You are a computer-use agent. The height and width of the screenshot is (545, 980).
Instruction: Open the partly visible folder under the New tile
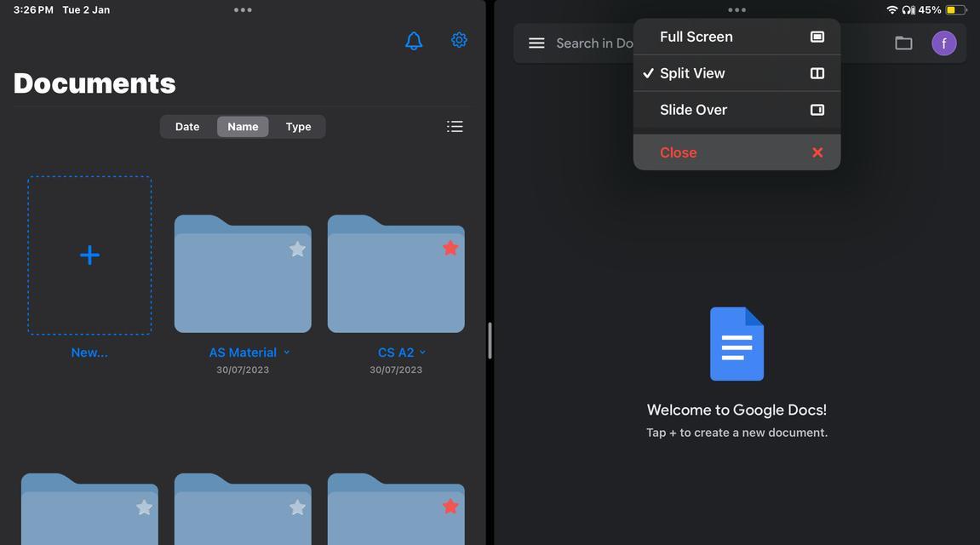pos(89,508)
